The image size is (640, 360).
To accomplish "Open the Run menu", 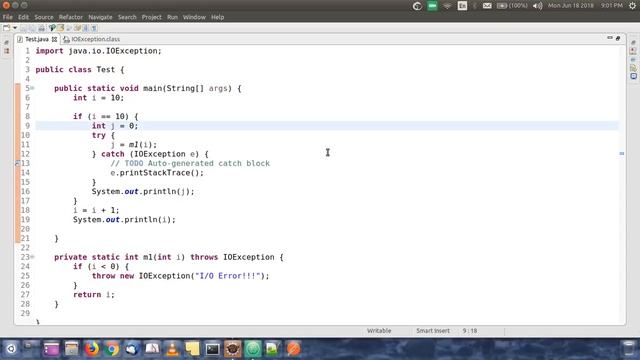I will click(172, 17).
